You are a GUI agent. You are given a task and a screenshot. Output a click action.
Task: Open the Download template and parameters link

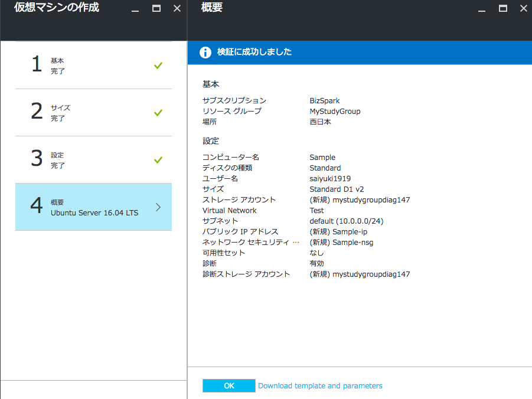320,385
